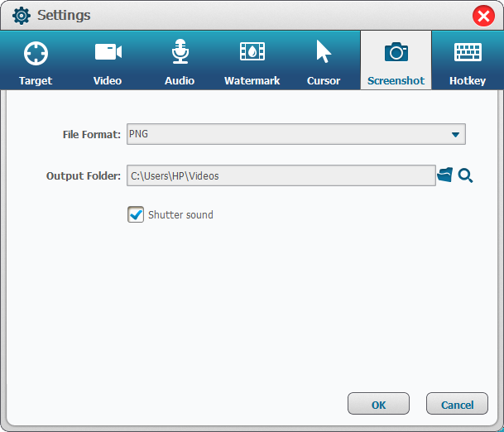Click the Screenshot camera icon
The image size is (504, 432).
[396, 53]
